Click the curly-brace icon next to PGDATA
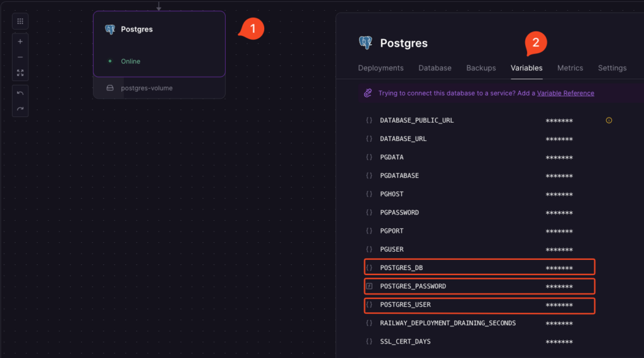644x358 pixels. (369, 157)
